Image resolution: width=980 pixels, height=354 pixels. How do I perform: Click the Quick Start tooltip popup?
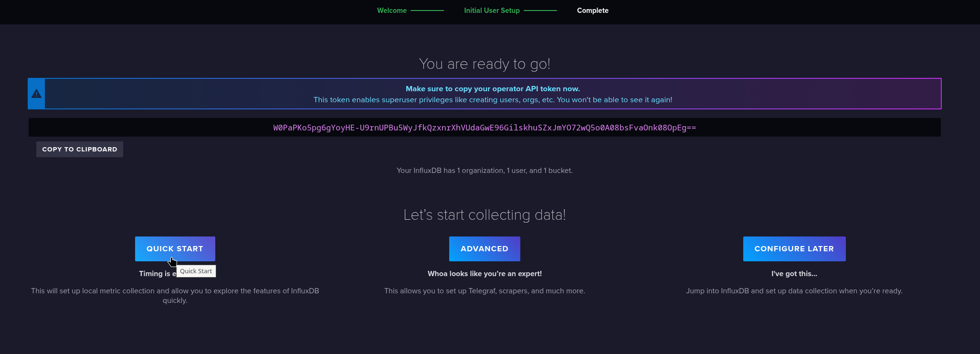(196, 271)
